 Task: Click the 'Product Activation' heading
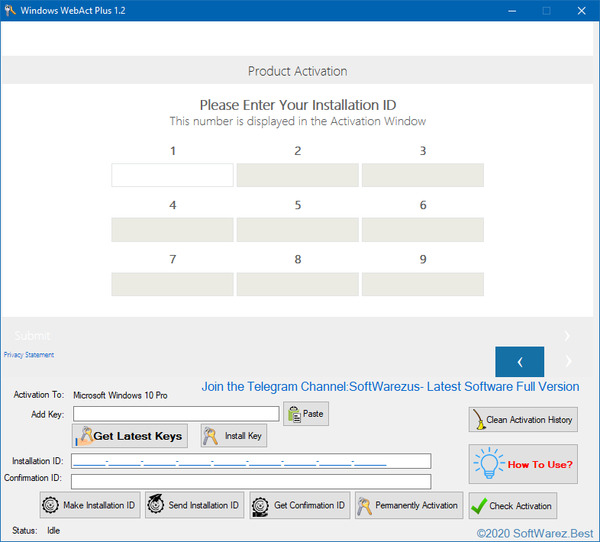(297, 71)
